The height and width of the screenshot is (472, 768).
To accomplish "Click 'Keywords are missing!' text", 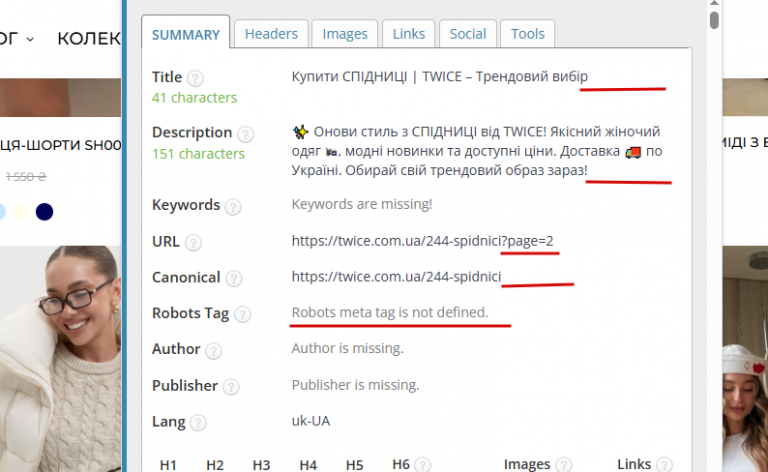I will tap(362, 204).
